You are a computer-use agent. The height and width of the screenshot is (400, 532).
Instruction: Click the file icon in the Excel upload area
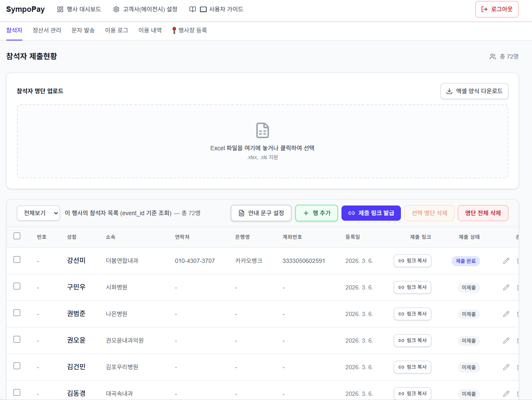click(262, 130)
